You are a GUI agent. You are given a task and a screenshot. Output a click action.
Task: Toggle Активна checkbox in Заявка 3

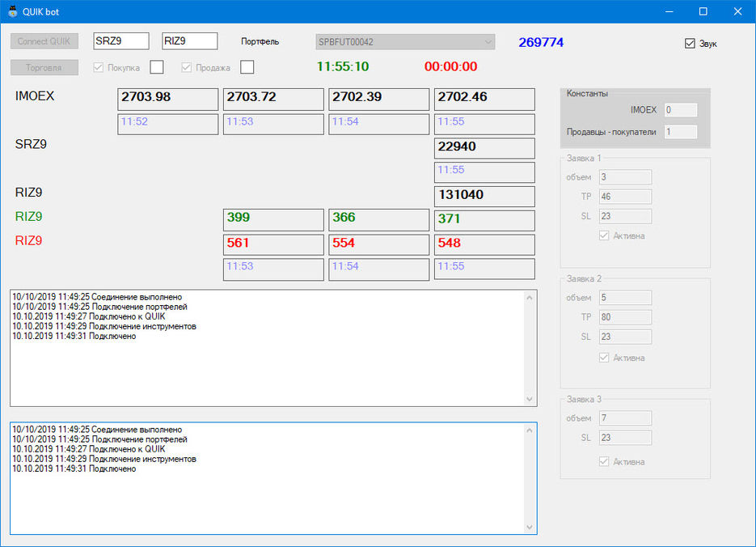pyautogui.click(x=604, y=461)
